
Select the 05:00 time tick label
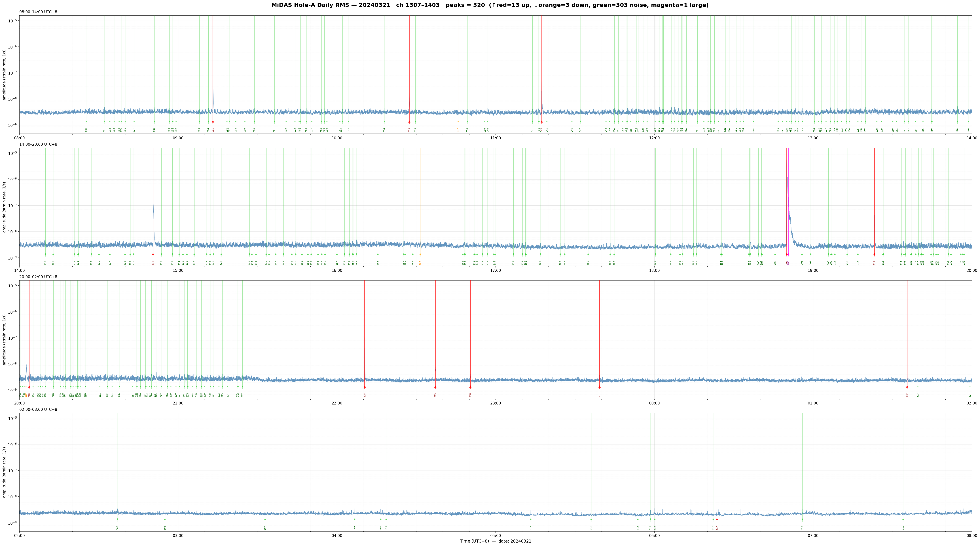tap(495, 536)
